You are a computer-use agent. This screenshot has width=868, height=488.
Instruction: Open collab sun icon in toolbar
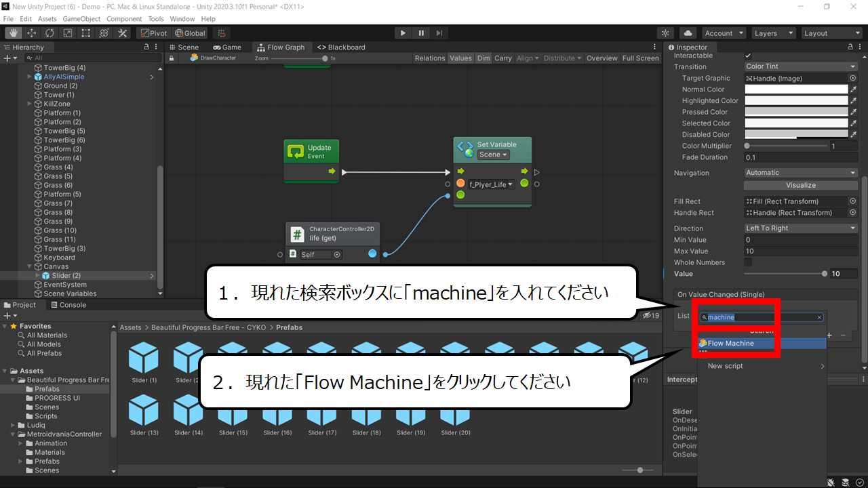point(665,33)
